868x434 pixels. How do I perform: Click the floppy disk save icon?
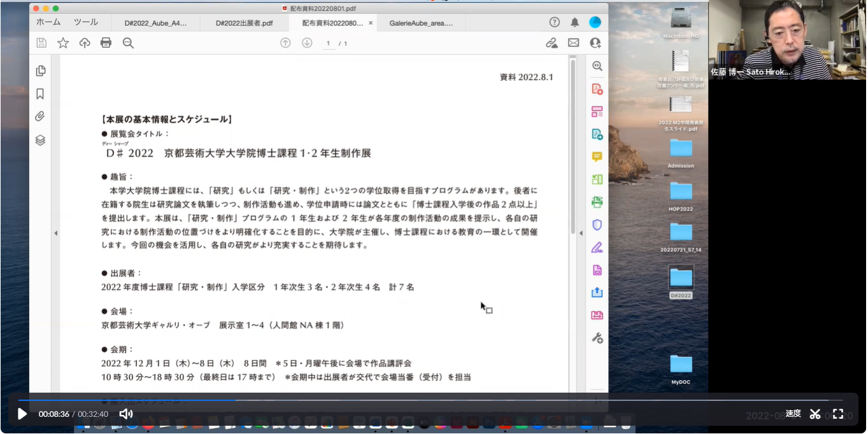41,43
